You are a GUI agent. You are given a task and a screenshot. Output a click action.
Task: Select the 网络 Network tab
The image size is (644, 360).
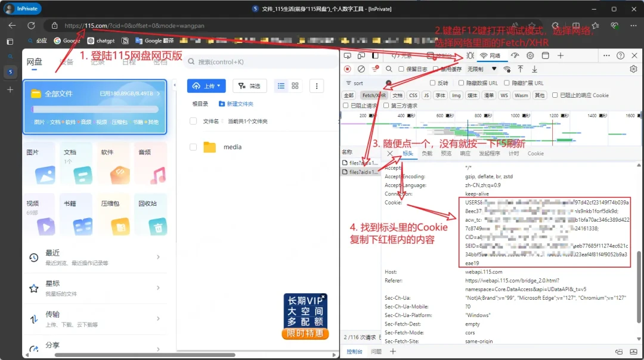pyautogui.click(x=490, y=55)
